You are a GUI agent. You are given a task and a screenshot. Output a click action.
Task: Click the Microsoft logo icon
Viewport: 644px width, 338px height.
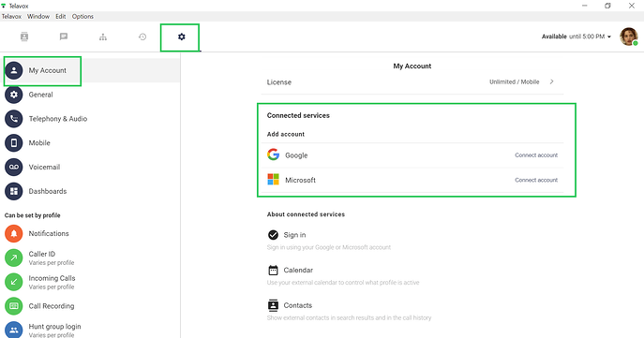pyautogui.click(x=273, y=179)
